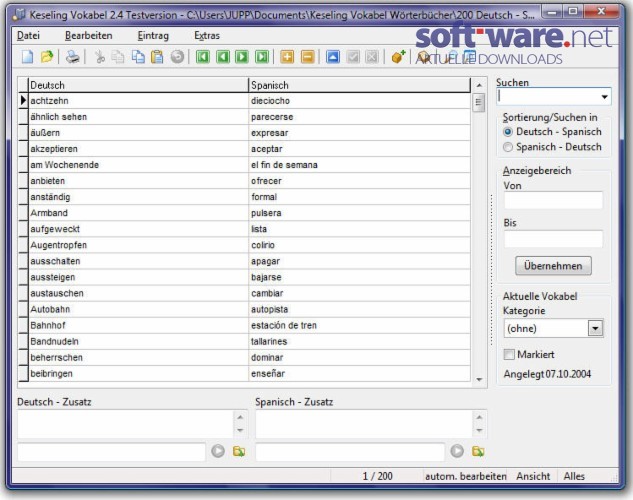This screenshot has width=633, height=500.
Task: Click the Deutsch column header
Action: click(138, 85)
